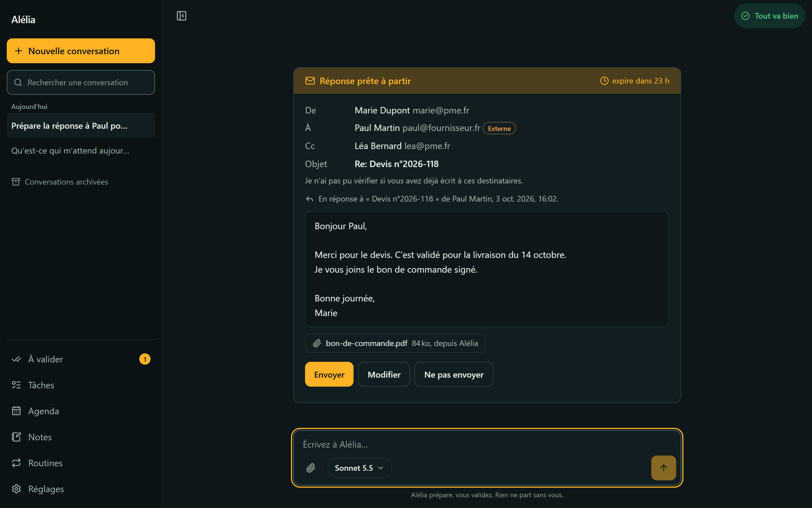Focus the Rechercher une conversation field
Viewport: 812px width, 508px height.
(81, 82)
